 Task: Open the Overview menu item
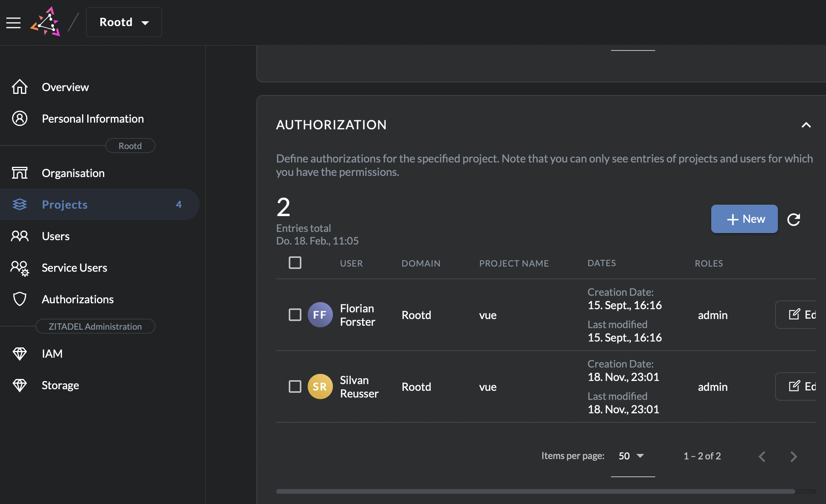click(x=99, y=87)
